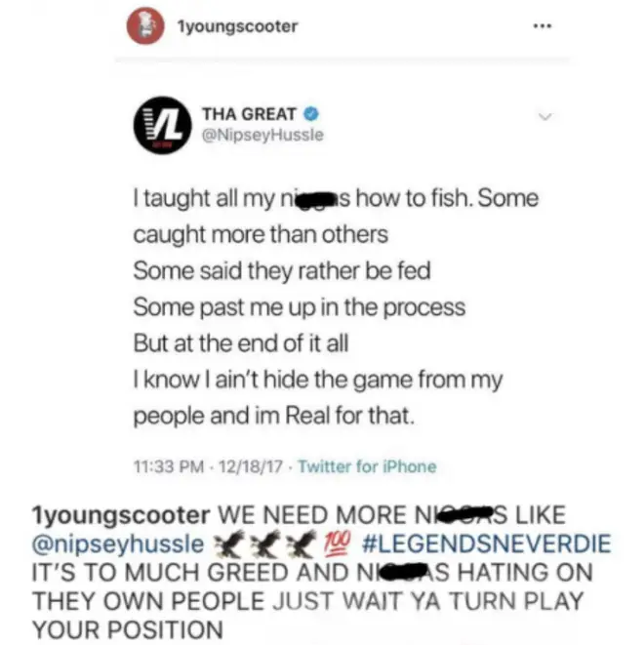Click the 12/18/17 tweet date
Viewport: 644px width, 645px height.
tap(251, 466)
